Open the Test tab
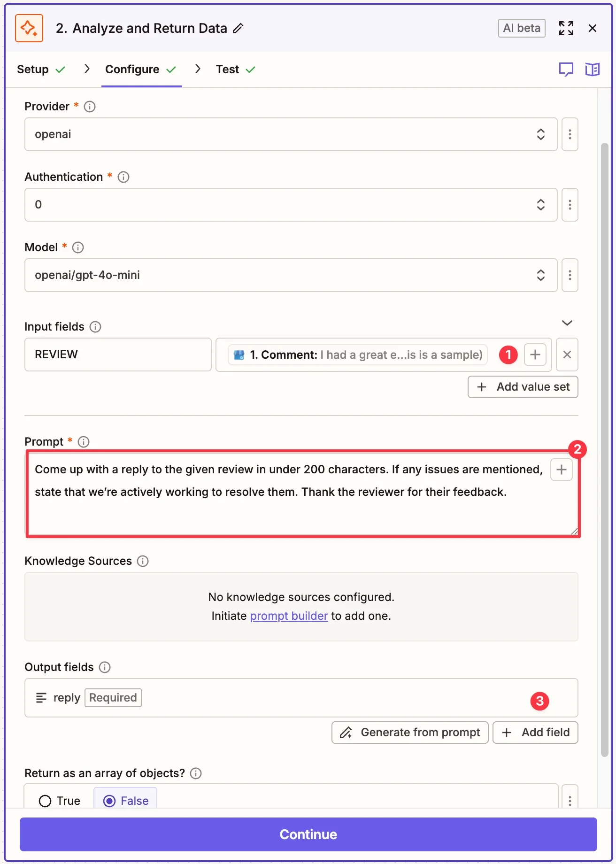616x864 pixels. (236, 69)
